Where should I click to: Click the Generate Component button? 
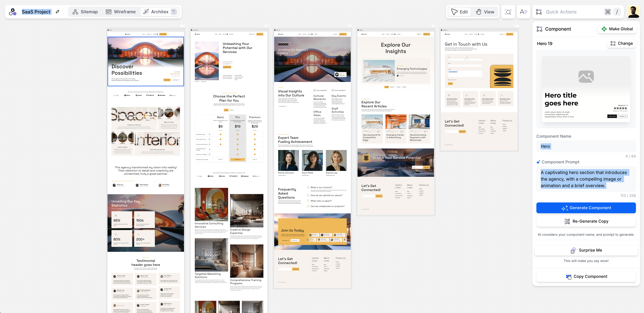(x=586, y=208)
